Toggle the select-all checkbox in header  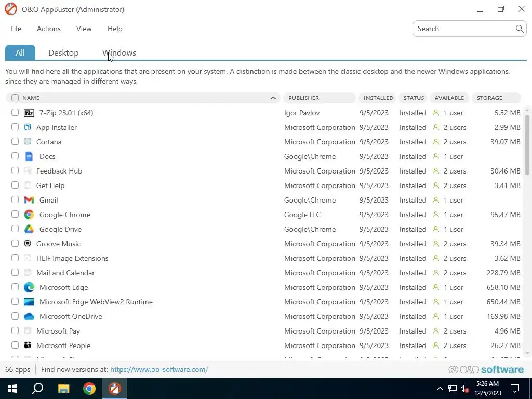point(15,98)
